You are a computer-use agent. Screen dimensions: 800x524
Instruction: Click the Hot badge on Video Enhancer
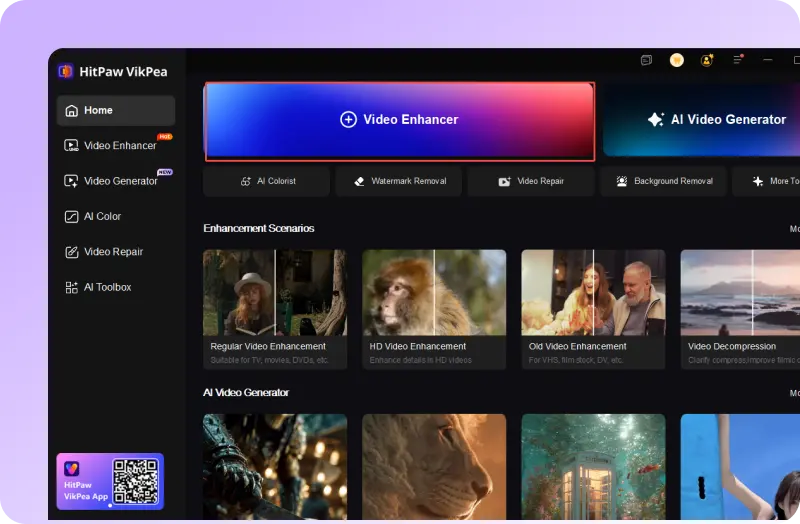point(165,137)
